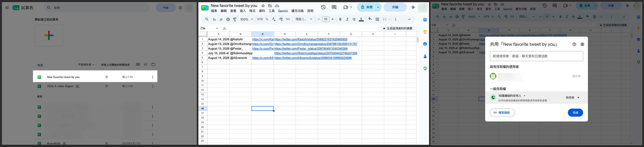Image resolution: width=644 pixels, height=147 pixels.
Task: Open more toolbar options, middle window
Action: [x=395, y=19]
